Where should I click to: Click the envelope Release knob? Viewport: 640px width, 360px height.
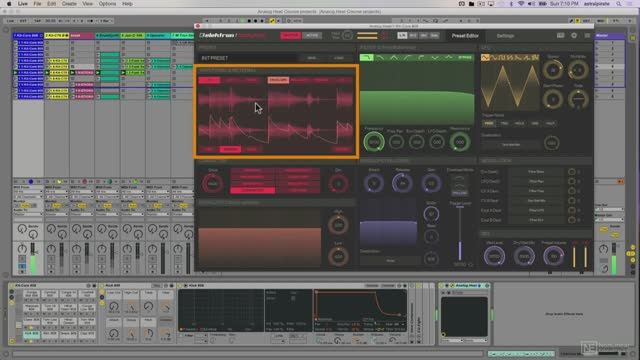coord(402,183)
